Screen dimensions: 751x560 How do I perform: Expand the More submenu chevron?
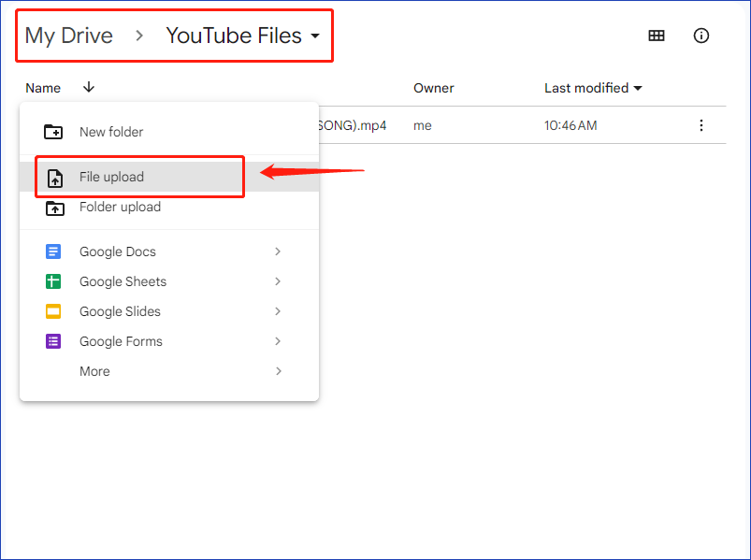(278, 371)
